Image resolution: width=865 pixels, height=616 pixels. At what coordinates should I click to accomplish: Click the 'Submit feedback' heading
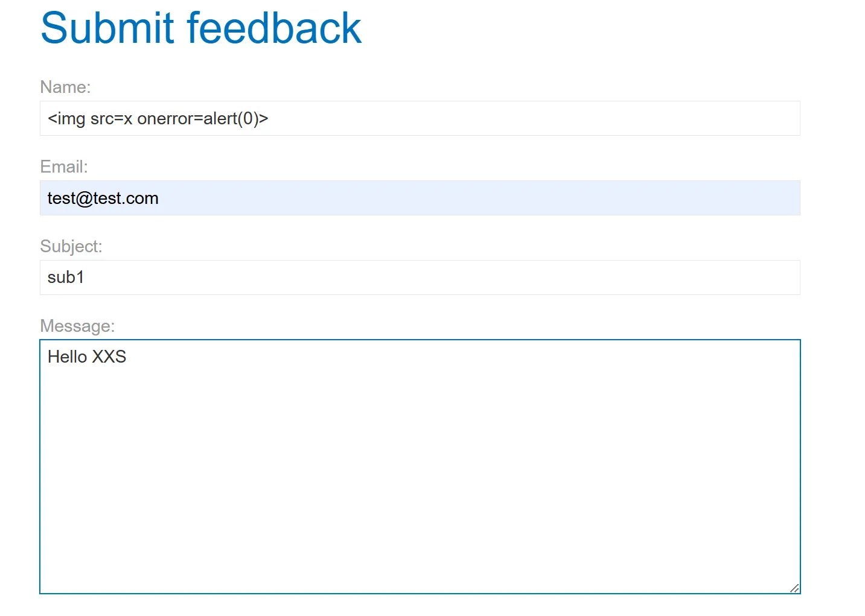[x=201, y=28]
